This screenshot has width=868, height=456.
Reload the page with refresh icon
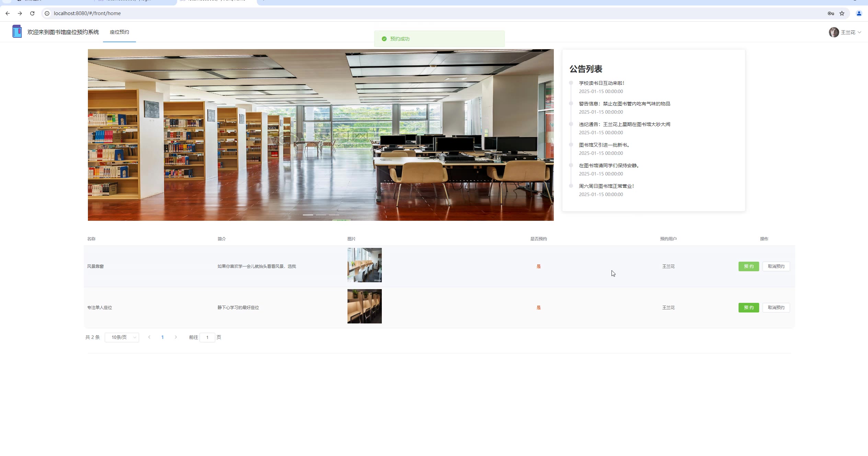32,13
